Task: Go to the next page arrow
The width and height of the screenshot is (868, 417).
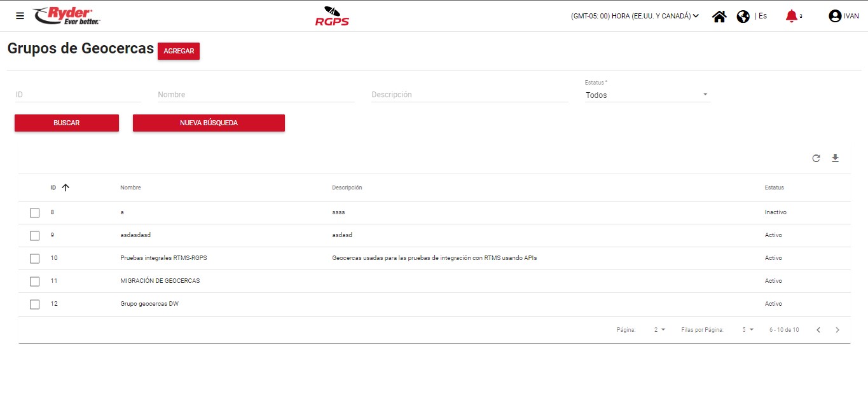Action: point(837,330)
